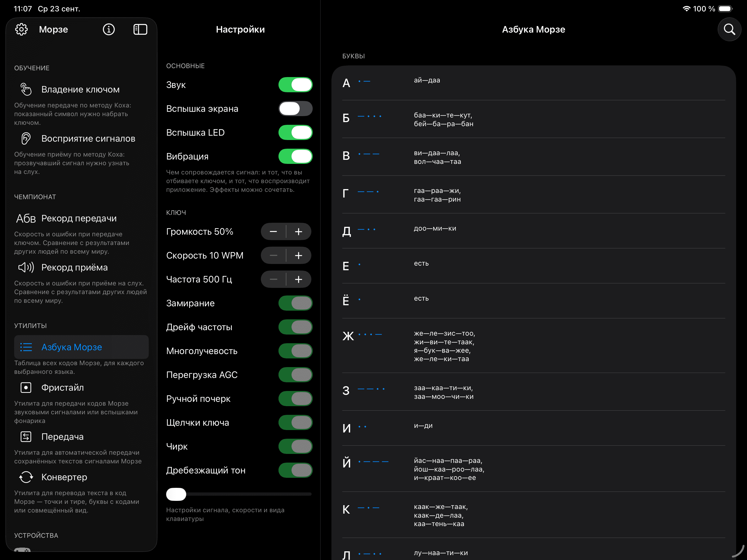
Task: Toggle the Дрейф частоты switch
Action: (295, 327)
